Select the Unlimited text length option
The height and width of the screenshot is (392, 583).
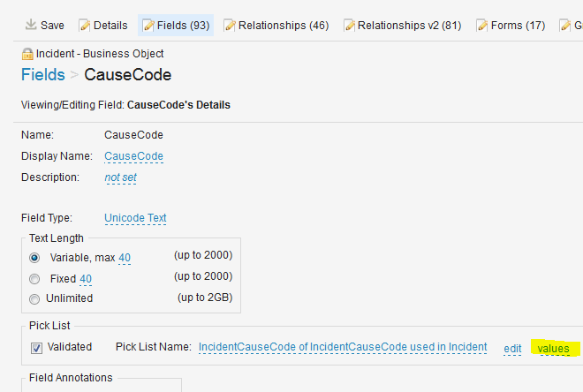click(x=35, y=298)
